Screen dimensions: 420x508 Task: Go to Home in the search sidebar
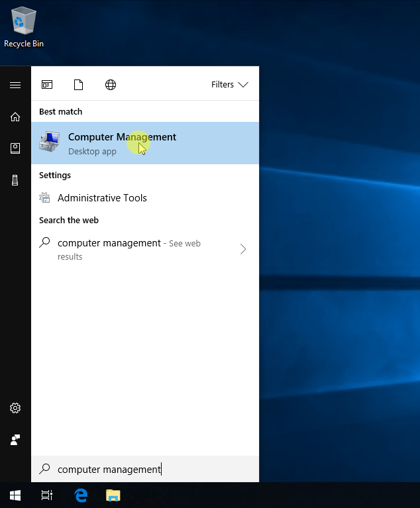pos(15,117)
